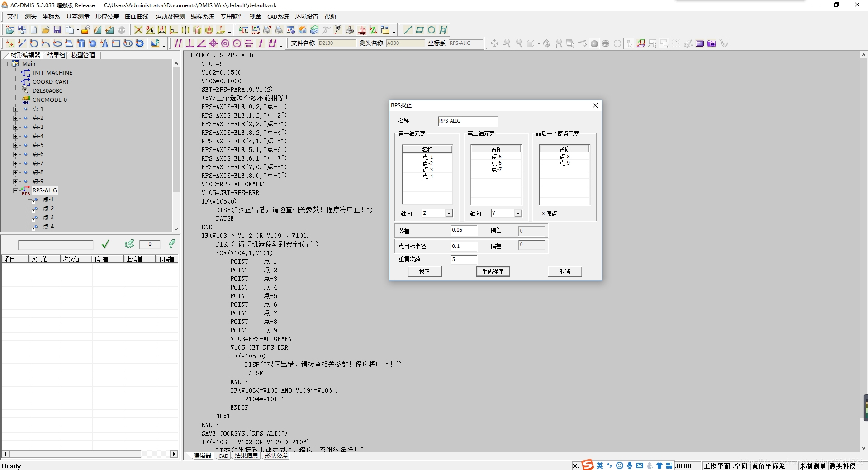
Task: Switch to the 结果信息 tab
Action: (x=246, y=456)
